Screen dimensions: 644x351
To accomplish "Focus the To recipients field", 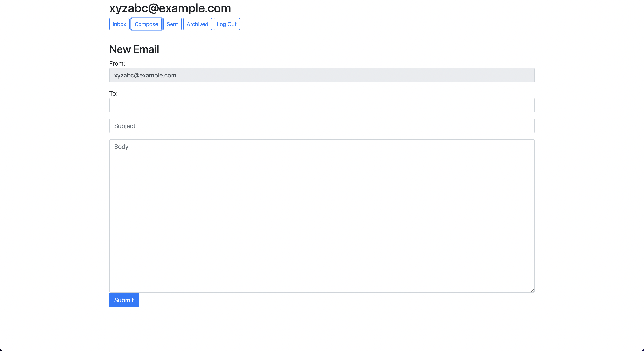I will (x=322, y=105).
